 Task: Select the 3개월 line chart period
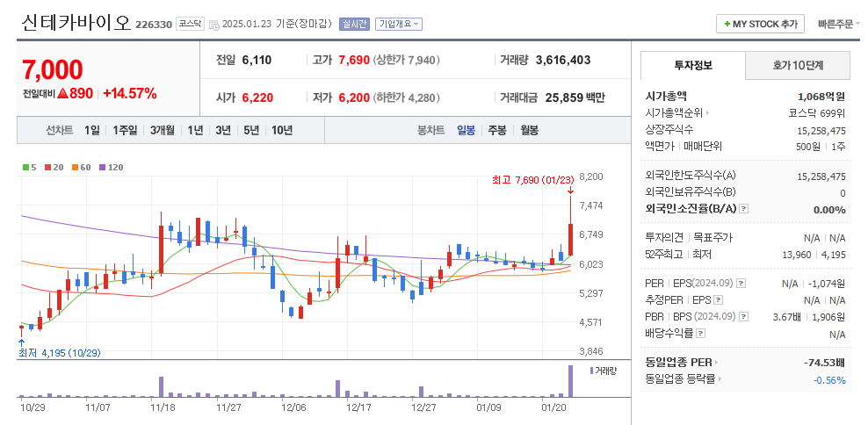[x=163, y=131]
